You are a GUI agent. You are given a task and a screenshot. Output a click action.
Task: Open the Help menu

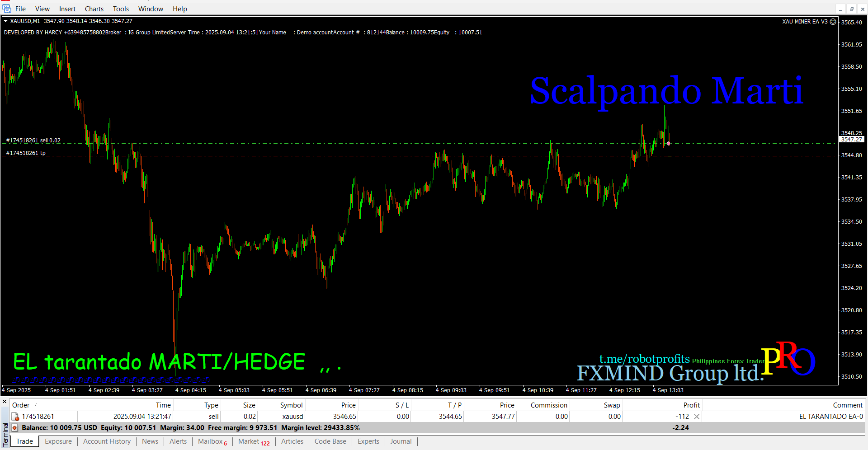point(179,9)
